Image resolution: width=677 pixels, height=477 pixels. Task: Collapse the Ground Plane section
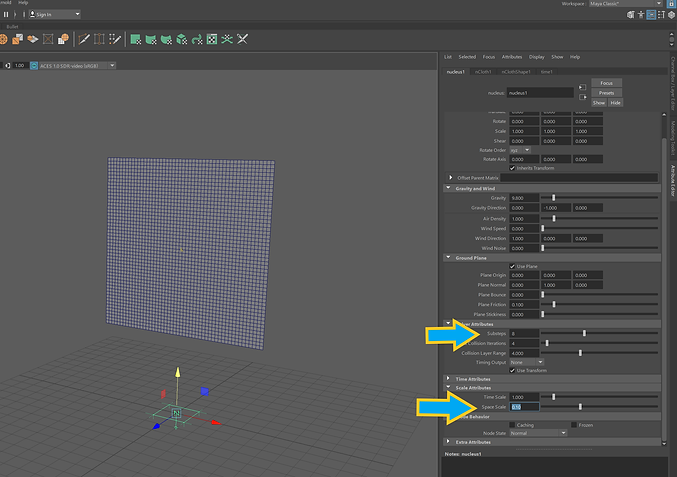(x=448, y=258)
